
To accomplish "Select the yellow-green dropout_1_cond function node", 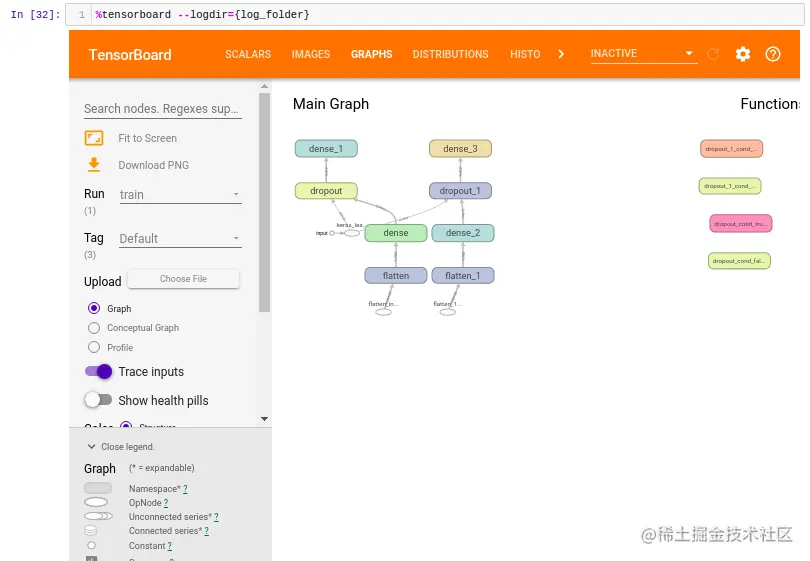I will point(730,186).
